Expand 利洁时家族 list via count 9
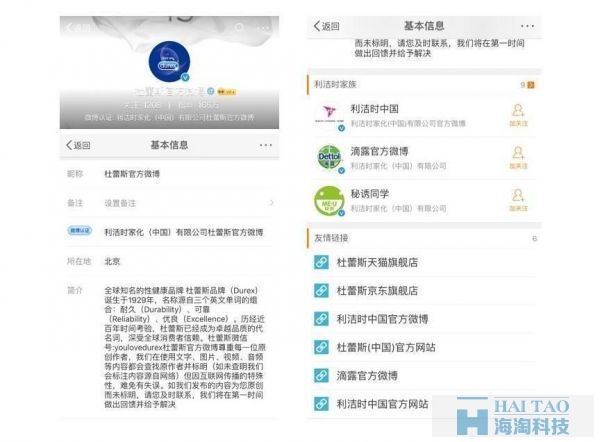The width and height of the screenshot is (600, 442). click(527, 85)
